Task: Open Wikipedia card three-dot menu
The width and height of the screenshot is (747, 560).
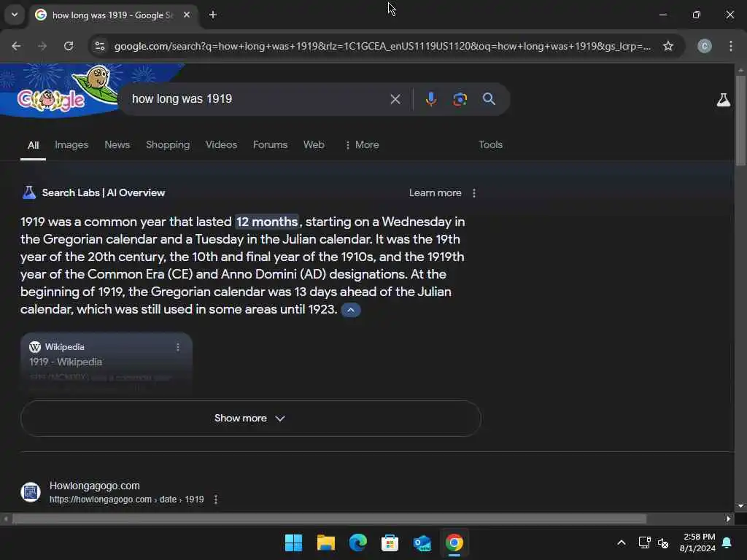Action: click(178, 347)
